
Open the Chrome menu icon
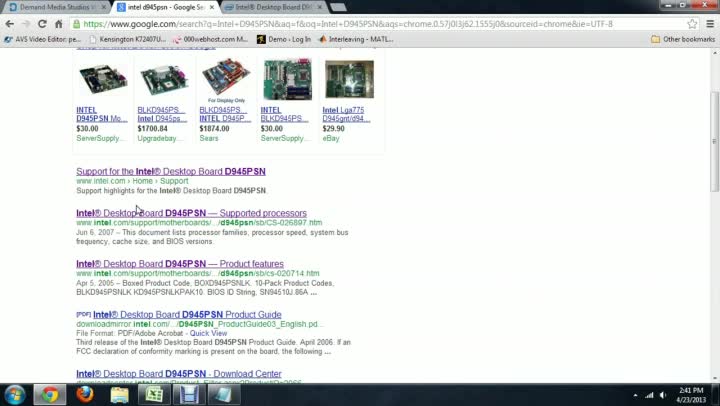point(709,23)
